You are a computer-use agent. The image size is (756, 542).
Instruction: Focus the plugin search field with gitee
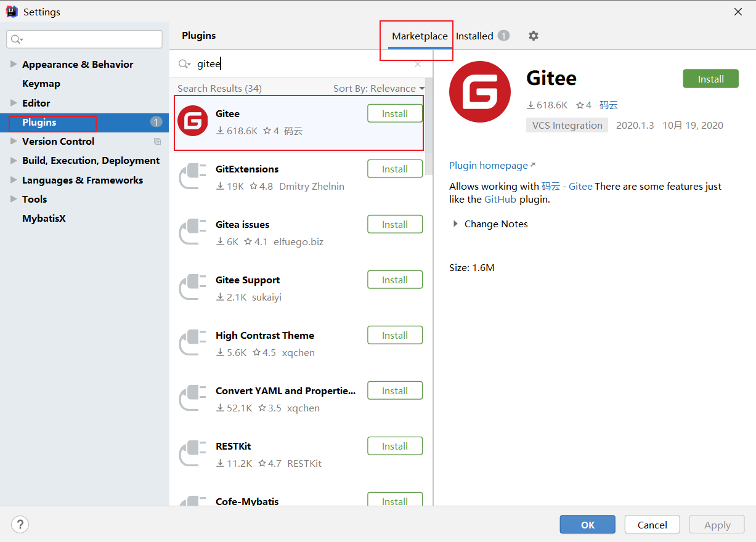coord(302,64)
